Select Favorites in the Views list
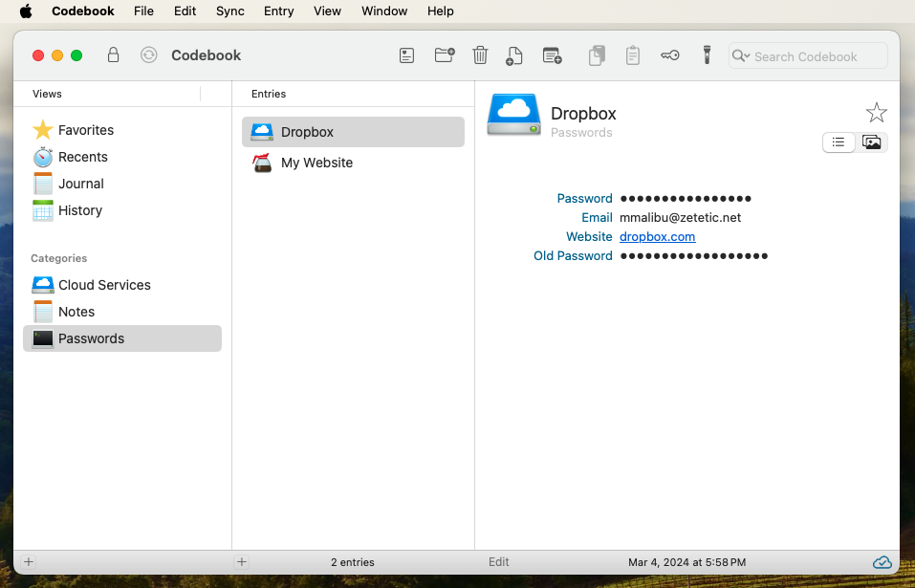 [x=122, y=130]
